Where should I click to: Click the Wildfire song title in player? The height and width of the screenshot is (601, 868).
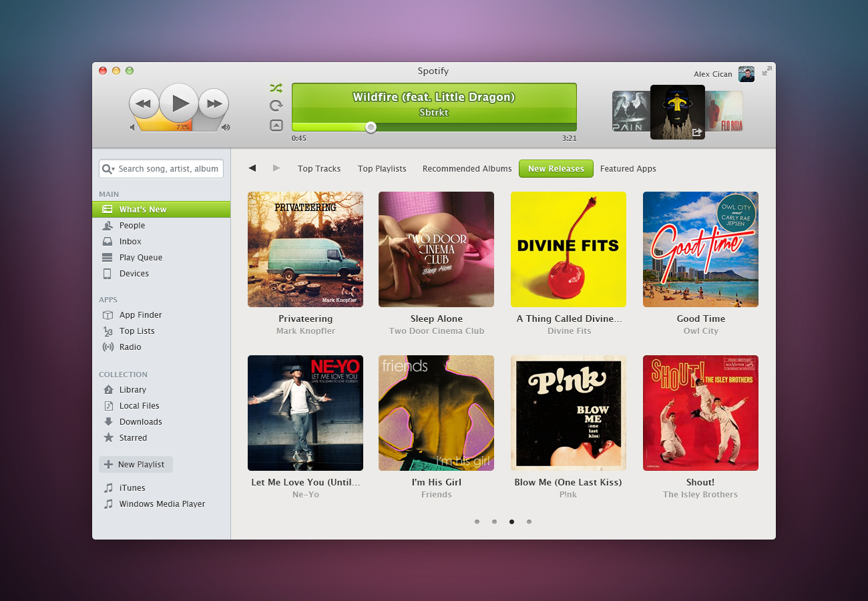click(x=434, y=97)
